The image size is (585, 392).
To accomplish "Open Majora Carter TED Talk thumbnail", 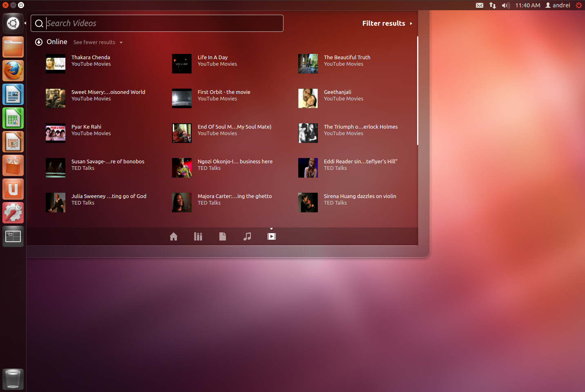I will point(182,203).
